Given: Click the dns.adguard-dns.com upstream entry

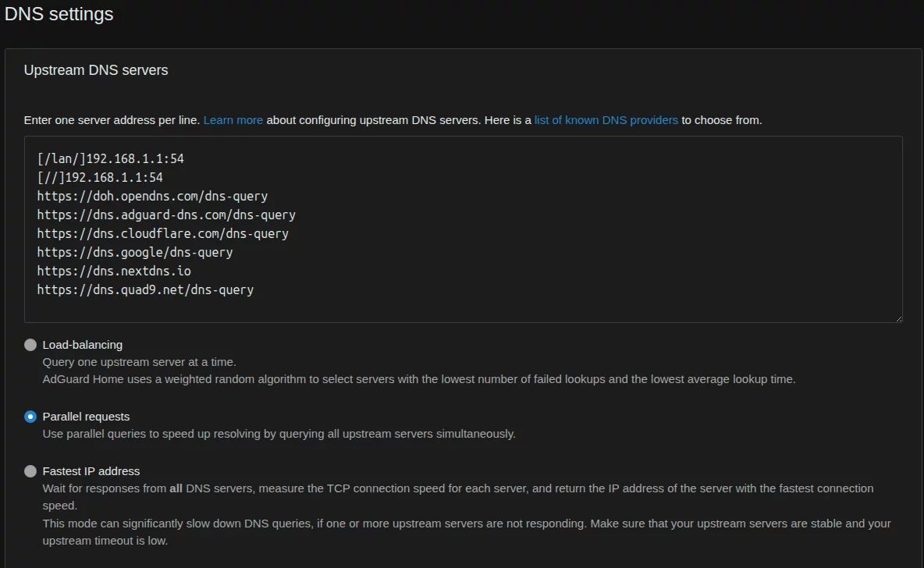Looking at the screenshot, I should 166,215.
